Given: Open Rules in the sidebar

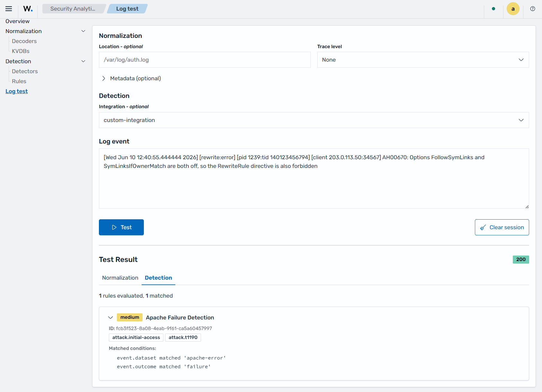Looking at the screenshot, I should coord(19,81).
